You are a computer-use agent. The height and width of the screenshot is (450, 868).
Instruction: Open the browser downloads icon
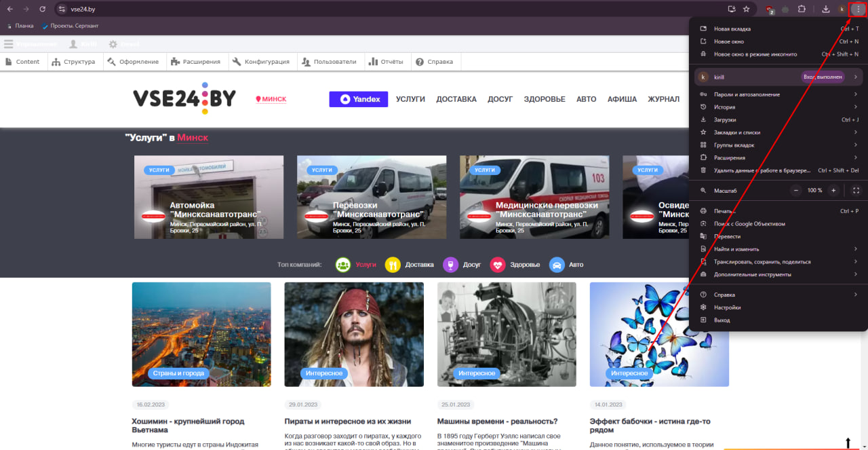[x=825, y=9]
